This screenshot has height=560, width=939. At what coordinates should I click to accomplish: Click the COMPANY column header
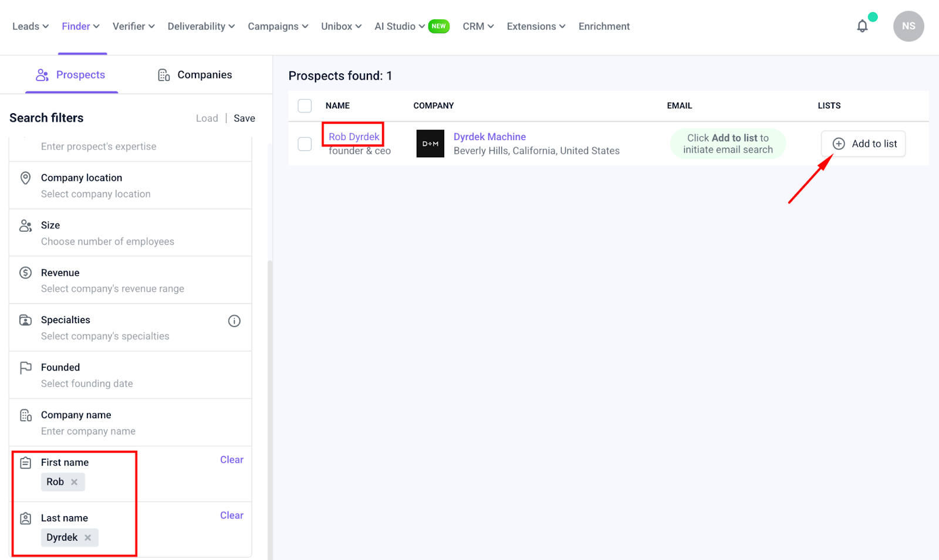(x=434, y=106)
